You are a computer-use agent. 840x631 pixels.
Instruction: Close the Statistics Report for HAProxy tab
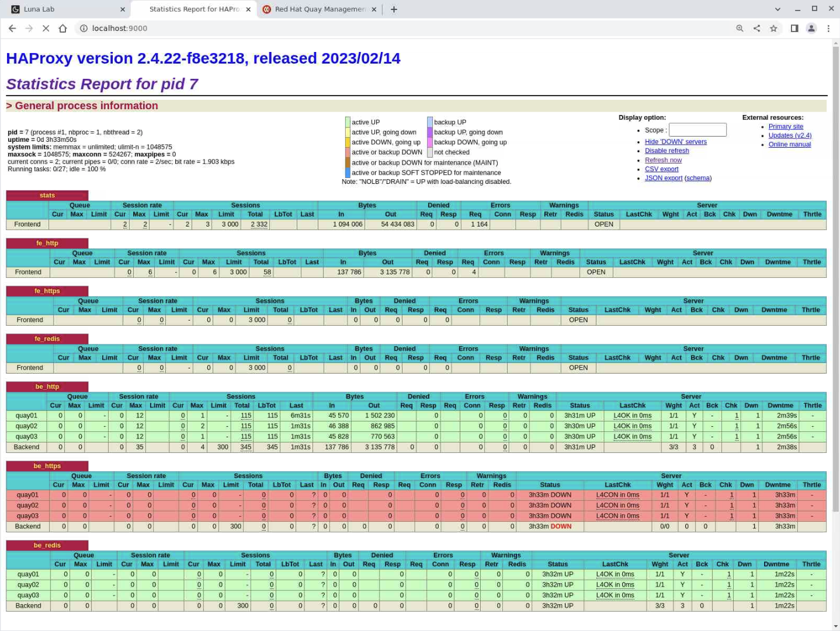(x=248, y=9)
